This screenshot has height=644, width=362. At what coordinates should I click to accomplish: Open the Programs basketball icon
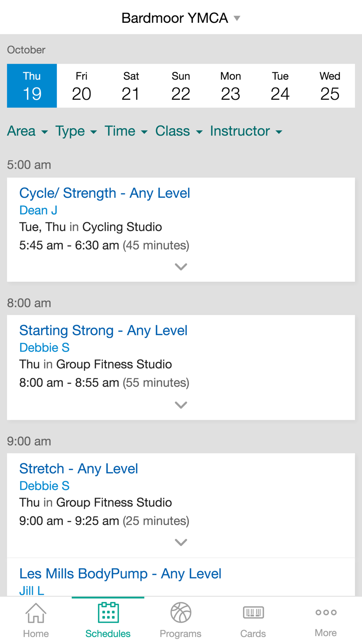point(181,612)
